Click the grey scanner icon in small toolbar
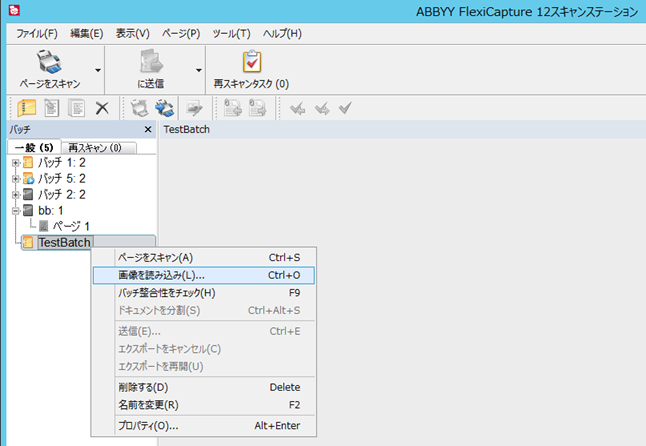The height and width of the screenshot is (446, 646). pos(139,108)
